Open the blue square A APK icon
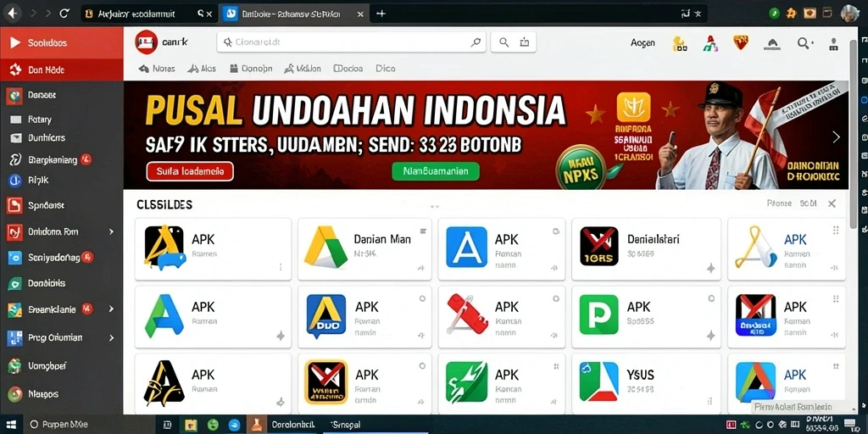Image resolution: width=868 pixels, height=434 pixels. click(x=467, y=247)
